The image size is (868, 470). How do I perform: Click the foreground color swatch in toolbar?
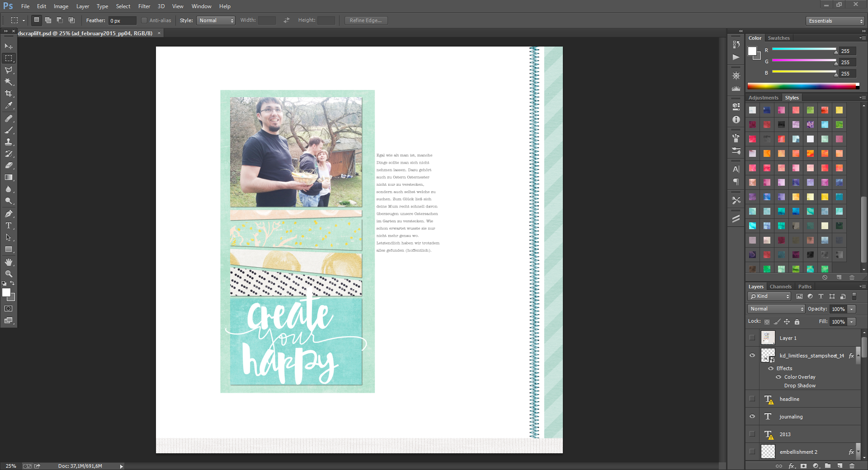point(6,292)
